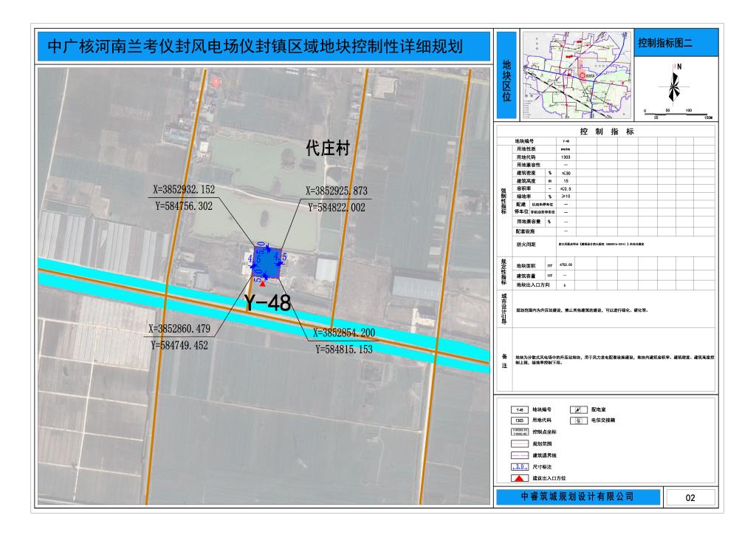The image size is (756, 535).
Task: Click the 尺寸标注 legend label
Action: pyautogui.click(x=542, y=467)
